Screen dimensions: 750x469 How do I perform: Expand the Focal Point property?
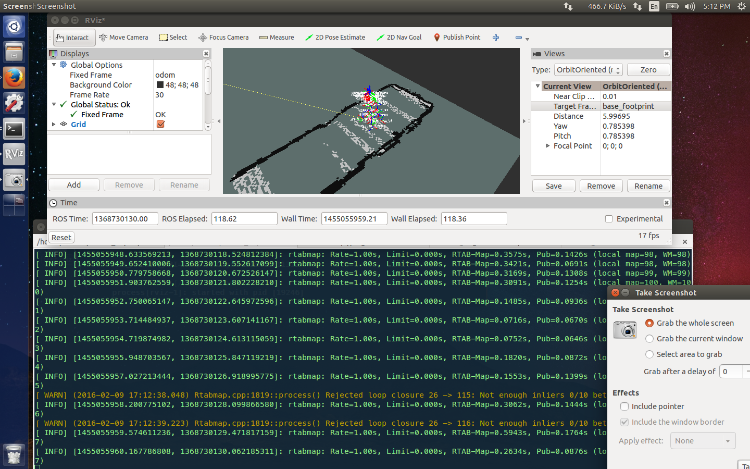point(547,145)
